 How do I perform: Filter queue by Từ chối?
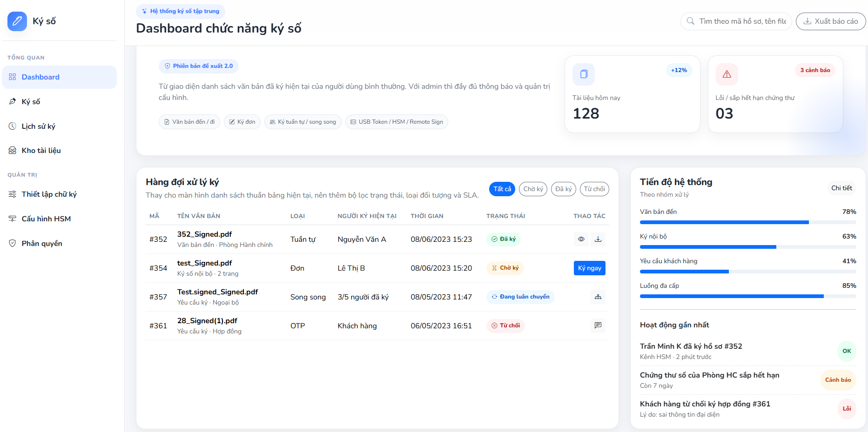(594, 189)
